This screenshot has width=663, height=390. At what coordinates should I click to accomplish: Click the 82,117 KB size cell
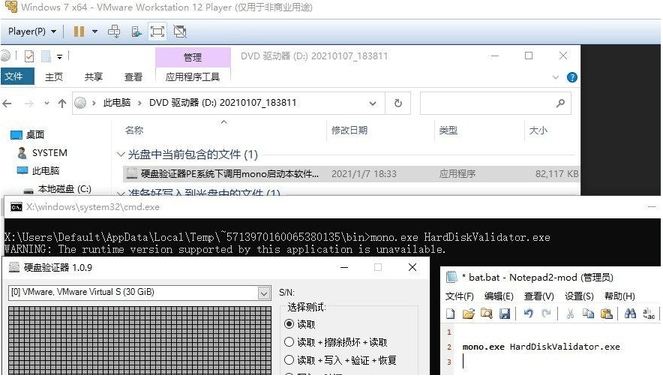pos(556,174)
